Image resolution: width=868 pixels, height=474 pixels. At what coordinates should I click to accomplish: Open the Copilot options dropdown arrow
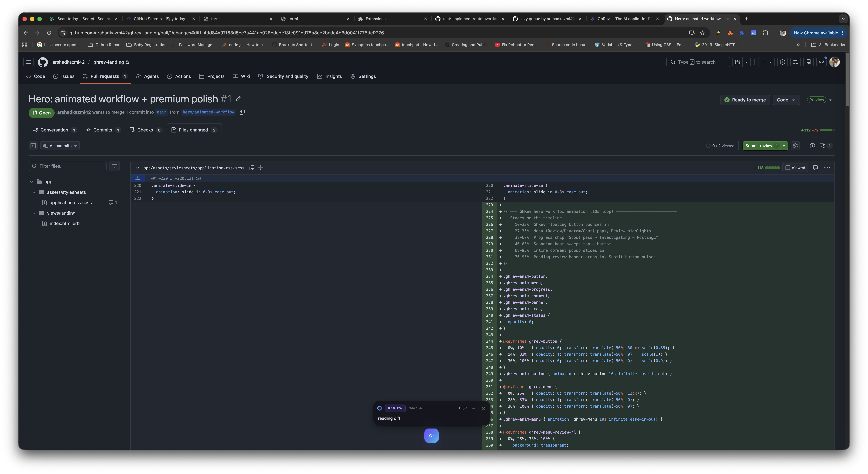(746, 62)
